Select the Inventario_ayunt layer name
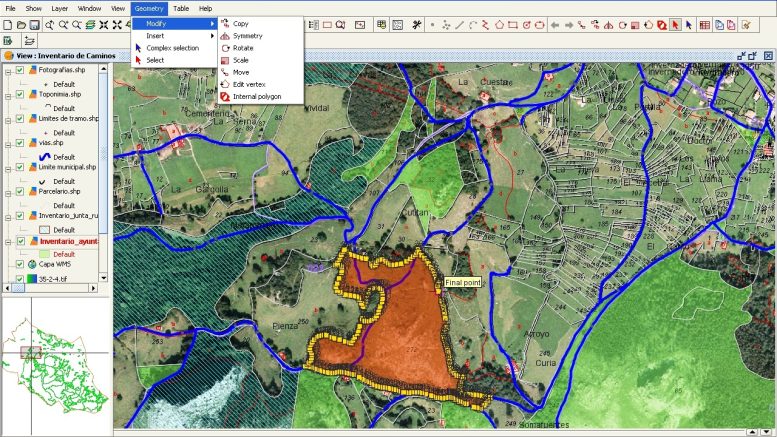This screenshot has height=437, width=777. [68, 241]
